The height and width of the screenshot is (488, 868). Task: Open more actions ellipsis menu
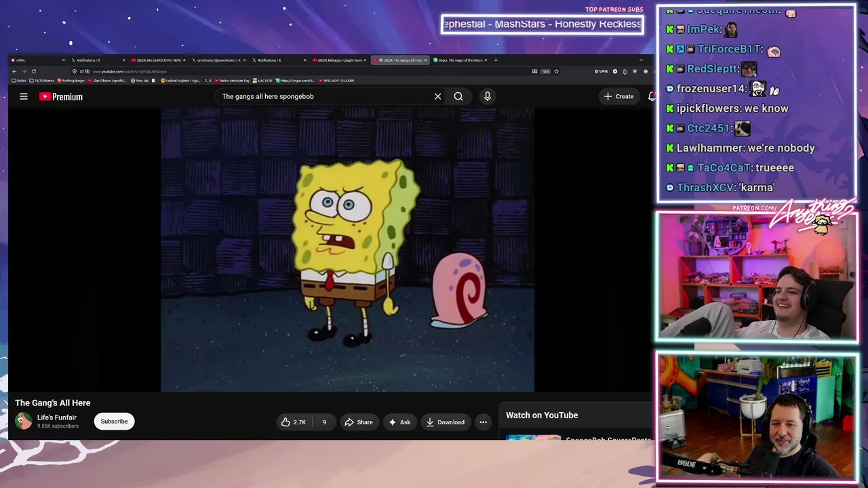point(483,422)
